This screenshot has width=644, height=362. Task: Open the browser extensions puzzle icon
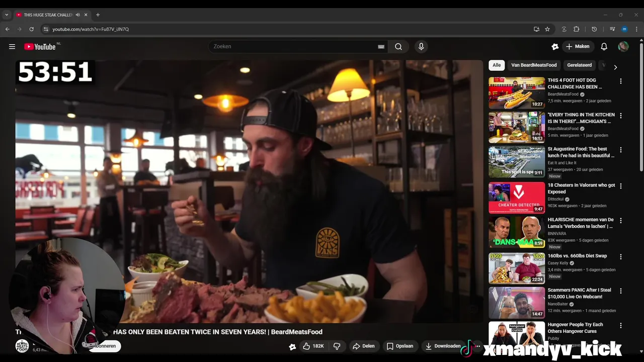pyautogui.click(x=577, y=29)
